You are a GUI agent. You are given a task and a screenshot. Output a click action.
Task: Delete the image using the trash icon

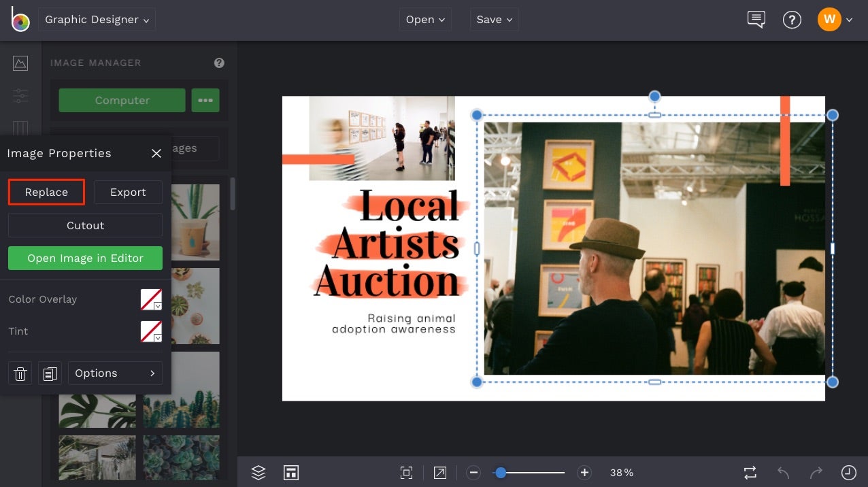pyautogui.click(x=20, y=373)
